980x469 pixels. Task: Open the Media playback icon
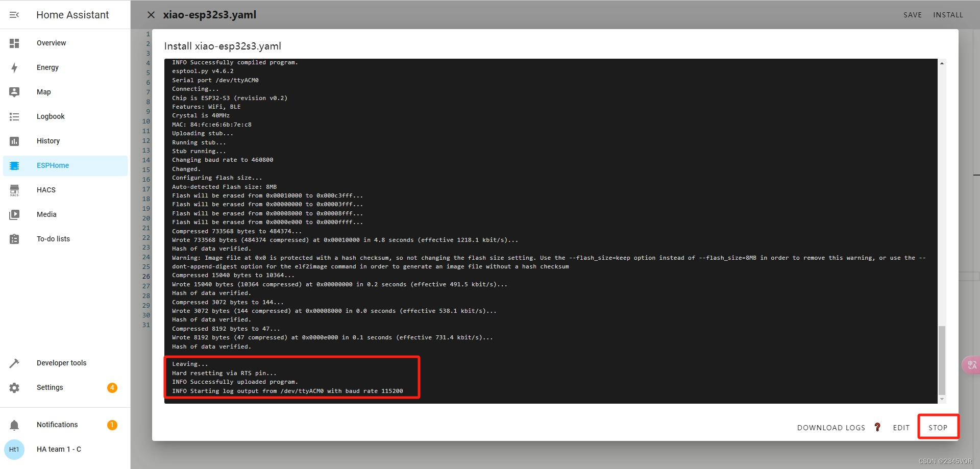click(14, 214)
